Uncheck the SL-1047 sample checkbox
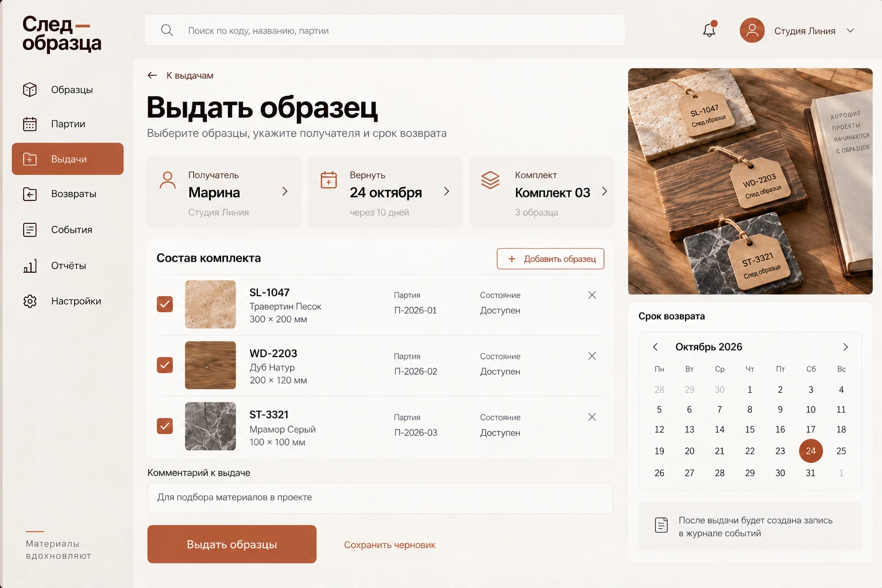The image size is (882, 588). click(x=165, y=304)
